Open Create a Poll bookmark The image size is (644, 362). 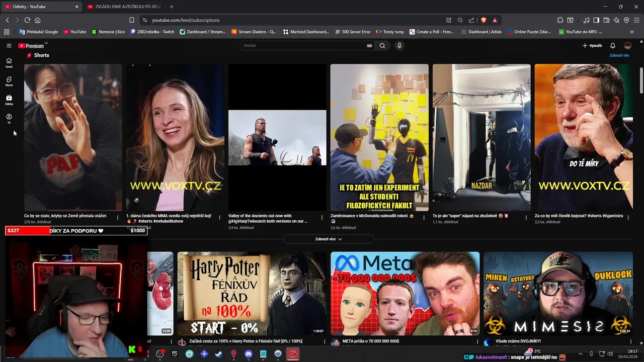tap(432, 32)
